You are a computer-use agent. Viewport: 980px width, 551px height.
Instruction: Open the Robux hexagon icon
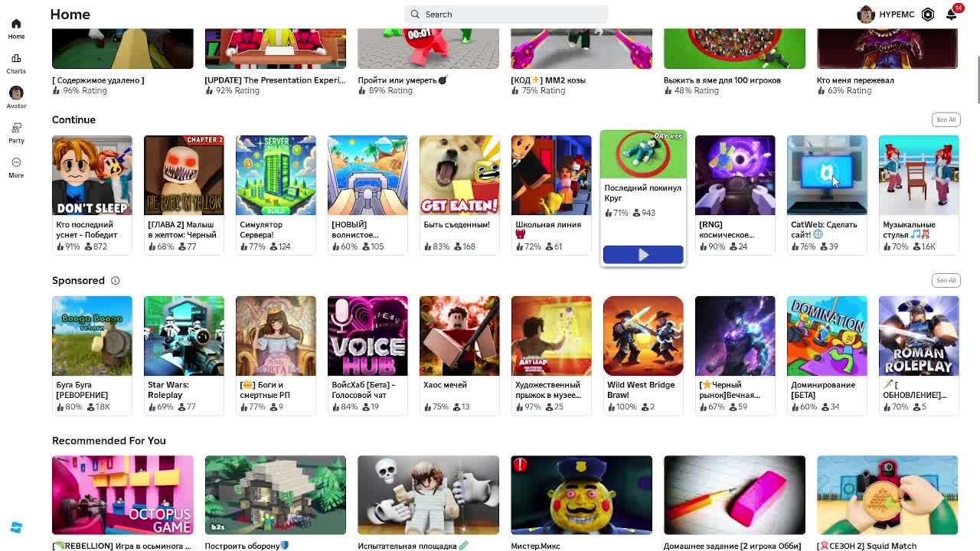coord(928,15)
